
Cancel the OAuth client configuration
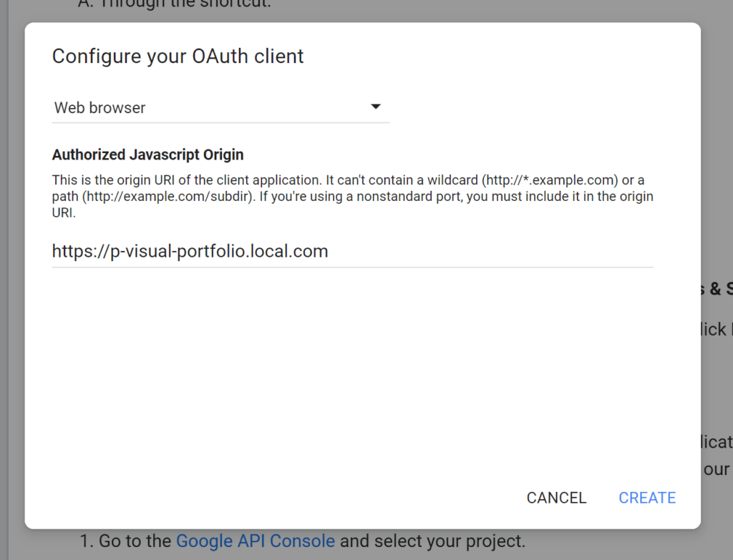click(x=556, y=498)
